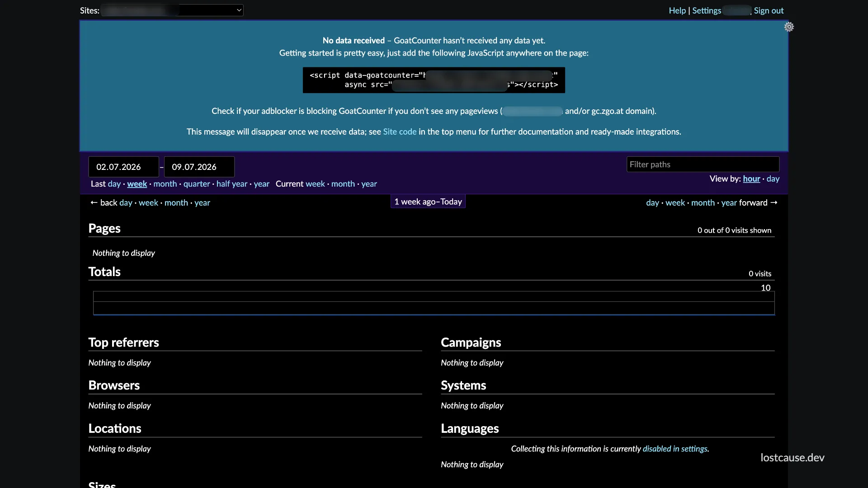This screenshot has width=868, height=488.
Task: Go forward one day
Action: (x=652, y=203)
